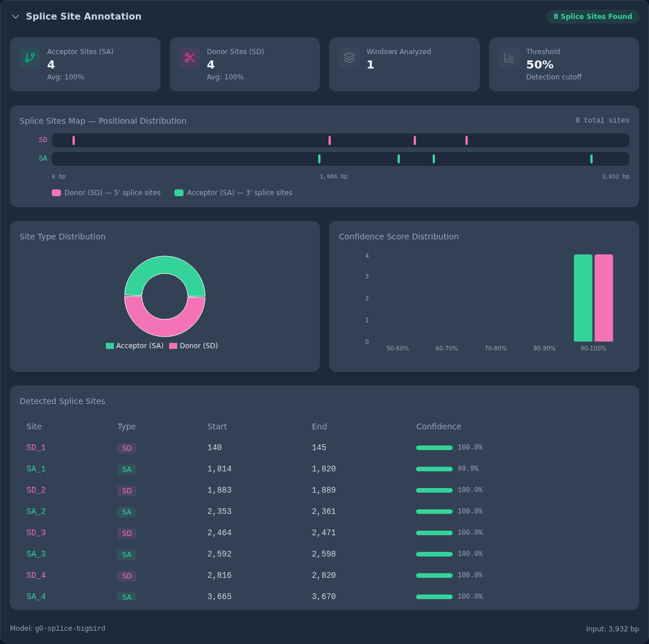Screen dimensions: 649x644
Task: Select the SD_4 site name
Action: click(36, 576)
